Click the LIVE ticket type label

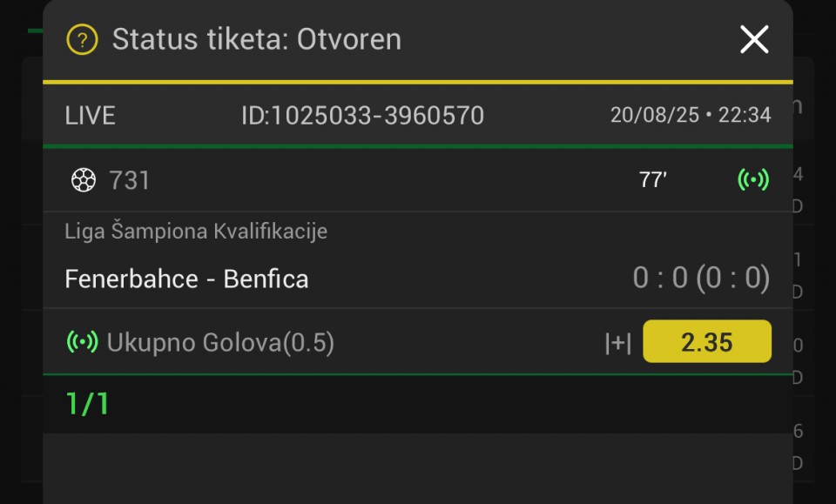(x=90, y=116)
